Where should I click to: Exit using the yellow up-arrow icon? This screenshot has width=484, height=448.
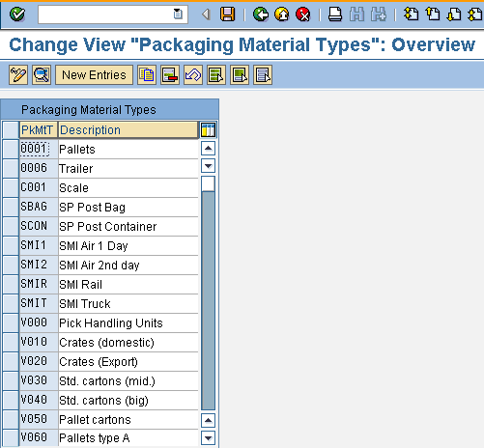click(282, 14)
